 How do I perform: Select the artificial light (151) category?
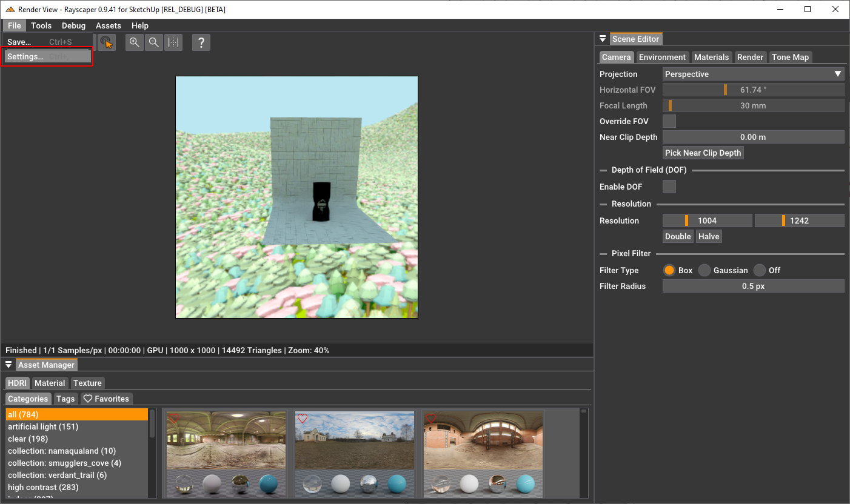pos(76,426)
